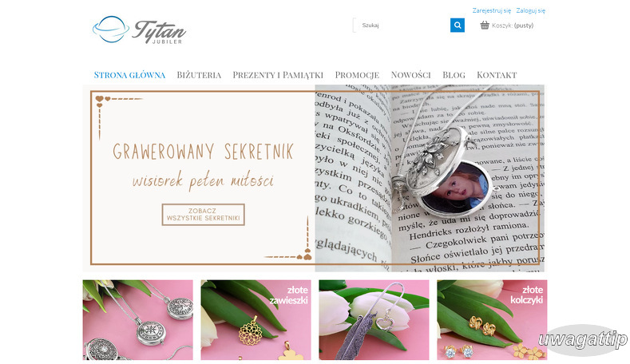Open the Blog menu item
630x364 pixels.
tap(454, 75)
